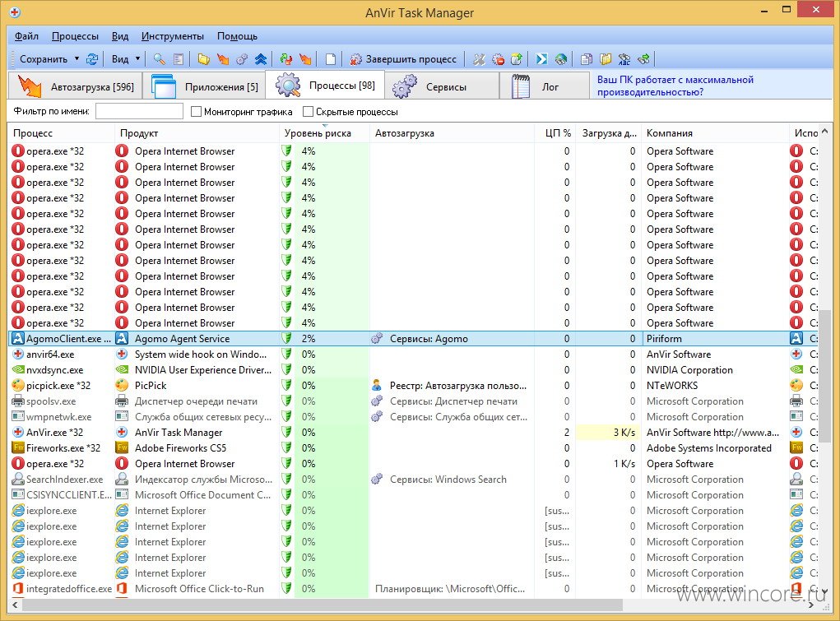Switch to the Автозагрузка [596] tab
This screenshot has width=840, height=621.
tap(76, 86)
